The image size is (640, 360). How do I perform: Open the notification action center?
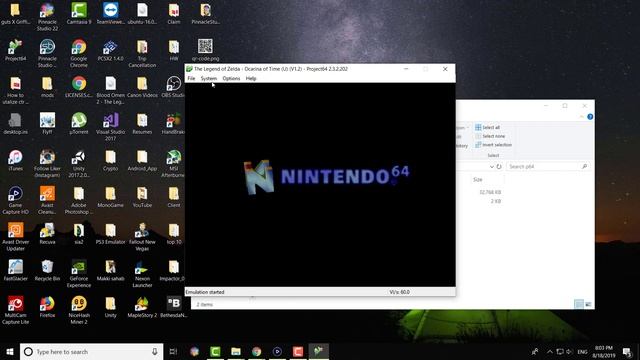(627, 352)
